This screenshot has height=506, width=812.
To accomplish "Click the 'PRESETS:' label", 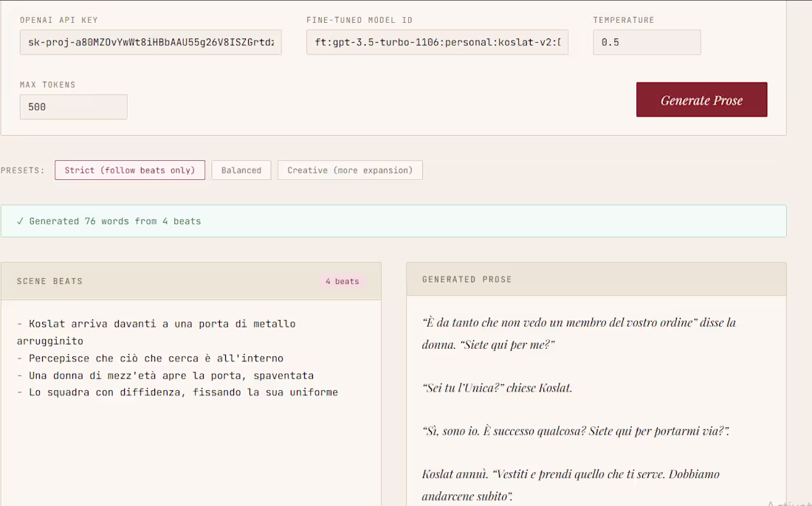I will 23,170.
